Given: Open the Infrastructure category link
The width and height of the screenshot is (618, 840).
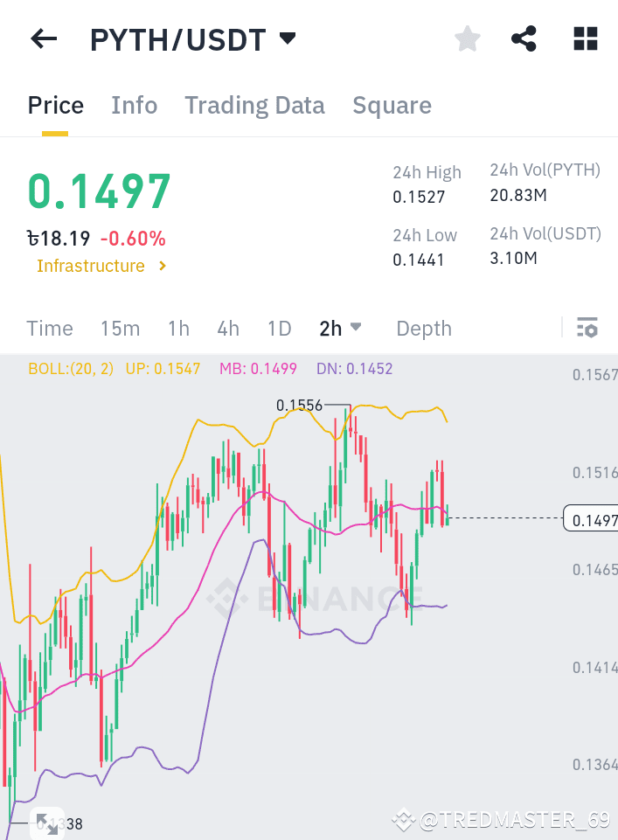Looking at the screenshot, I should click(91, 266).
